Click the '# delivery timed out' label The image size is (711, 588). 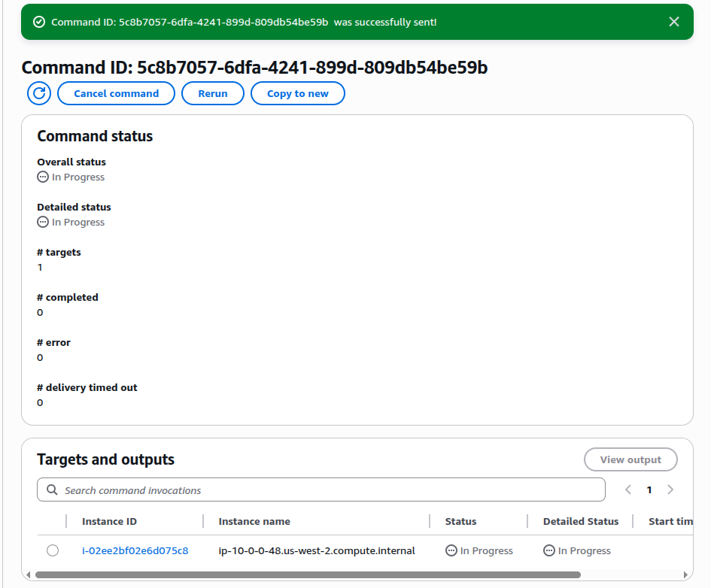pos(87,387)
